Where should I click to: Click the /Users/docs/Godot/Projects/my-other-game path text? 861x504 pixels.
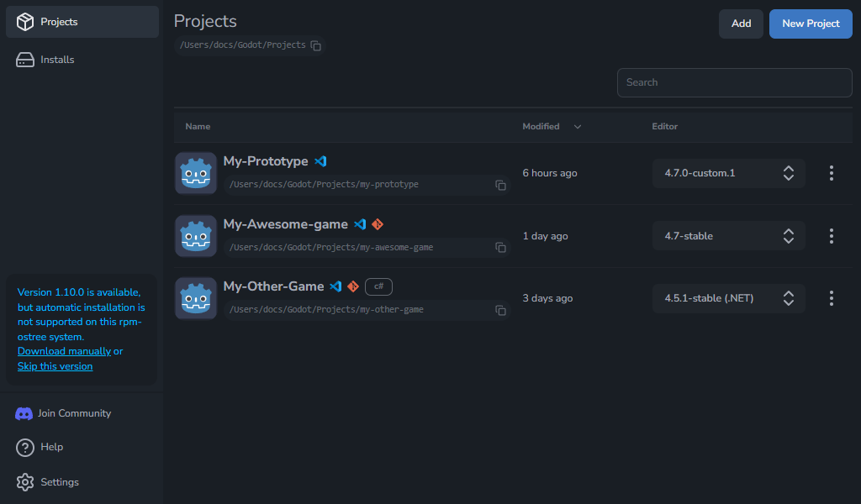[326, 309]
